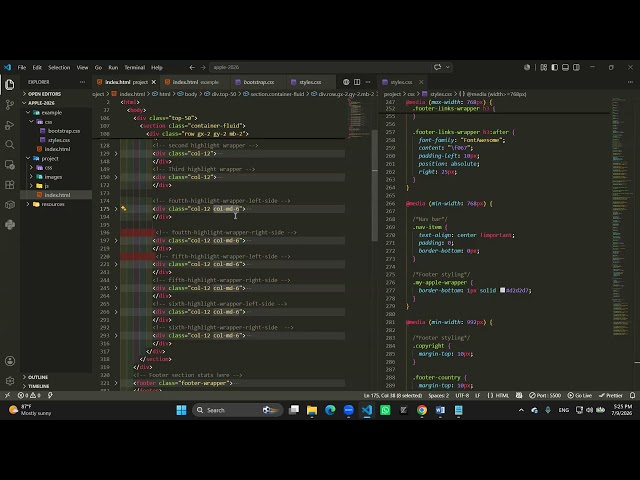Unfold the code block at line 197

point(116,240)
